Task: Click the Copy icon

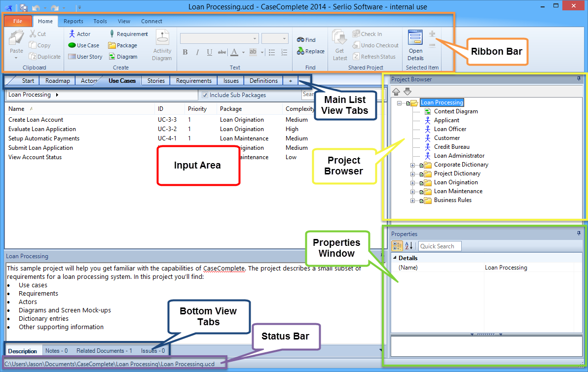Action: point(33,45)
